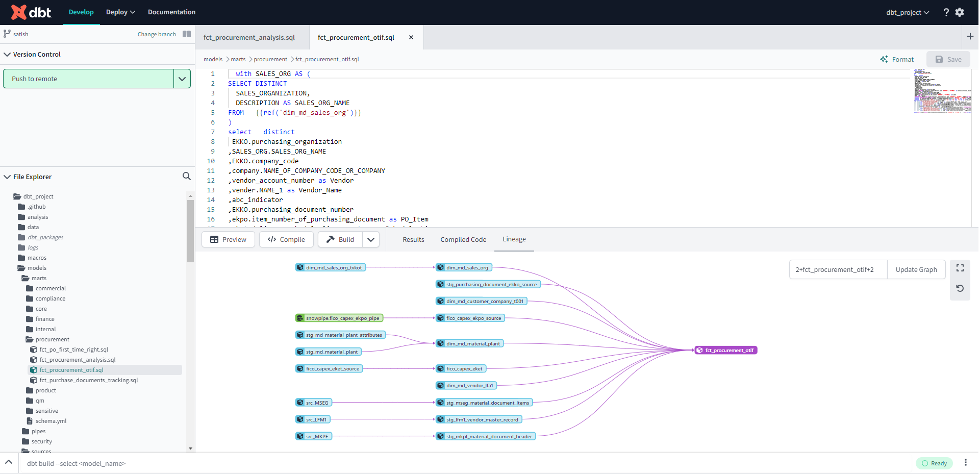This screenshot has height=474, width=980.
Task: Click the code minimap in editor
Action: [x=942, y=91]
